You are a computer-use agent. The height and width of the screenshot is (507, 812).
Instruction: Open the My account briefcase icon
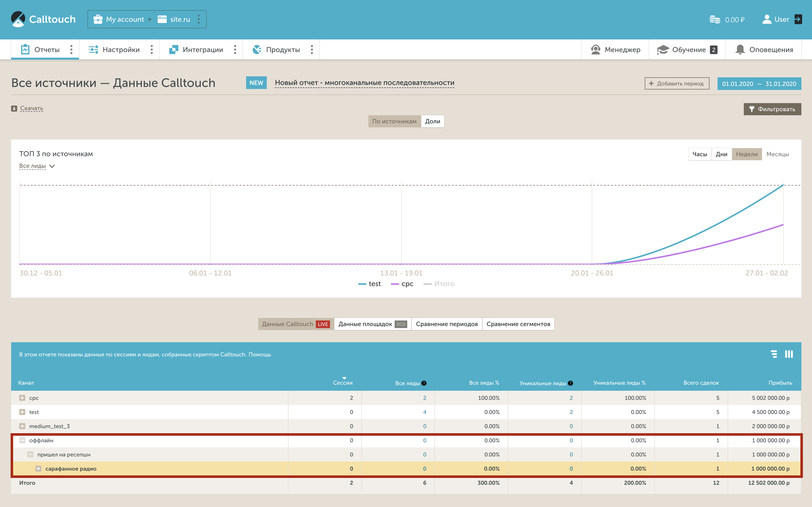coord(98,19)
